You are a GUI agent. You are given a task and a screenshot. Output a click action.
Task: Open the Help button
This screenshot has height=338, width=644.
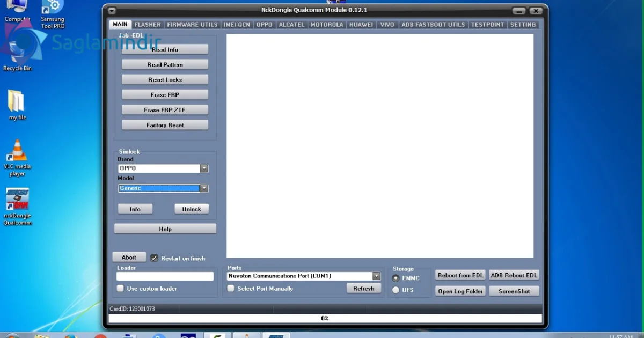tap(165, 229)
